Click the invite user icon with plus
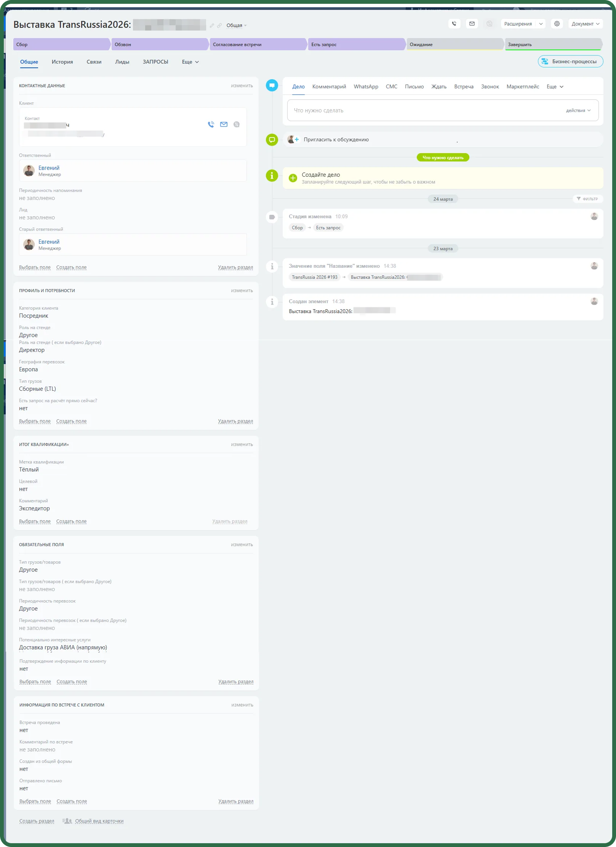Viewport: 616px width, 847px height. point(293,139)
